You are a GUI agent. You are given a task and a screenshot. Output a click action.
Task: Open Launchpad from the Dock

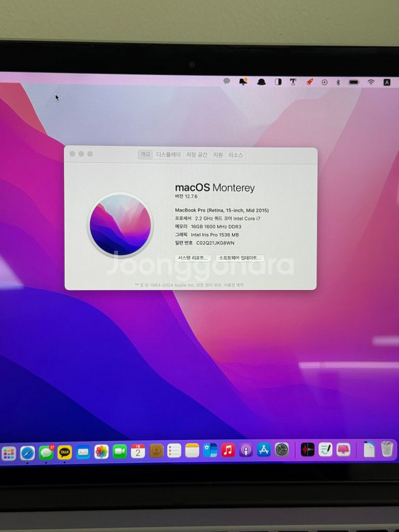point(9,453)
